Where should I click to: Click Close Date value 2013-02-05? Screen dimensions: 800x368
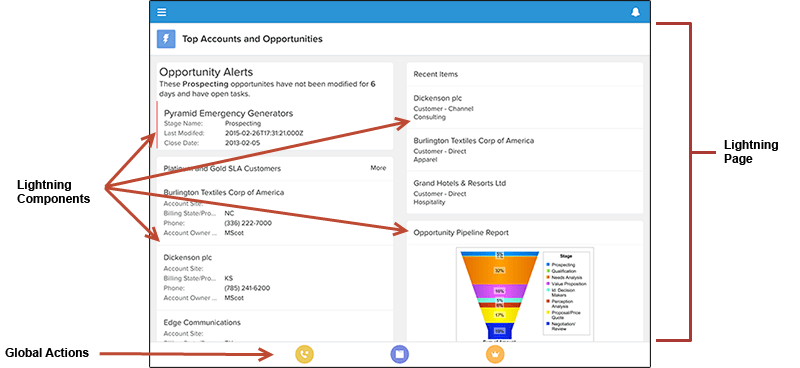242,143
